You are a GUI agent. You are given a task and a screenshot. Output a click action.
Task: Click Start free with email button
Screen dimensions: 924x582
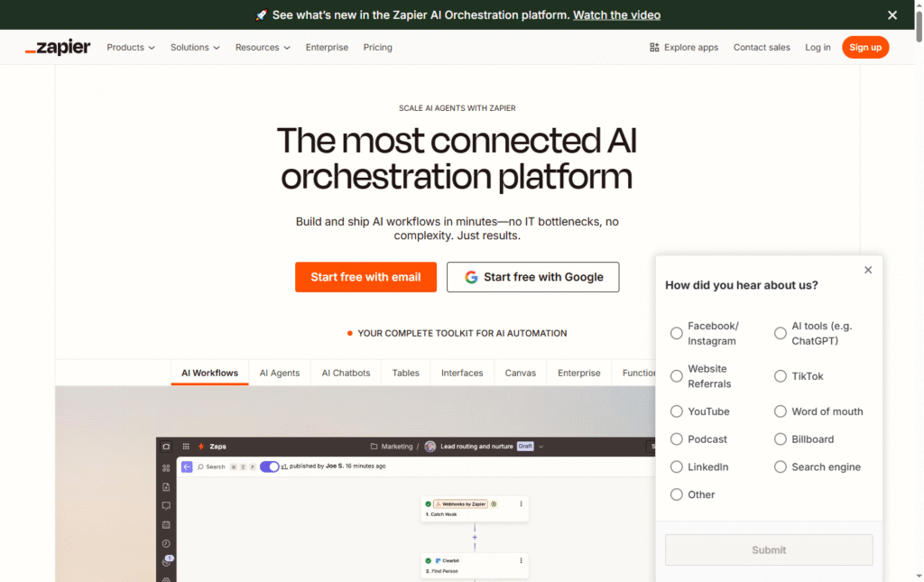[x=366, y=277]
